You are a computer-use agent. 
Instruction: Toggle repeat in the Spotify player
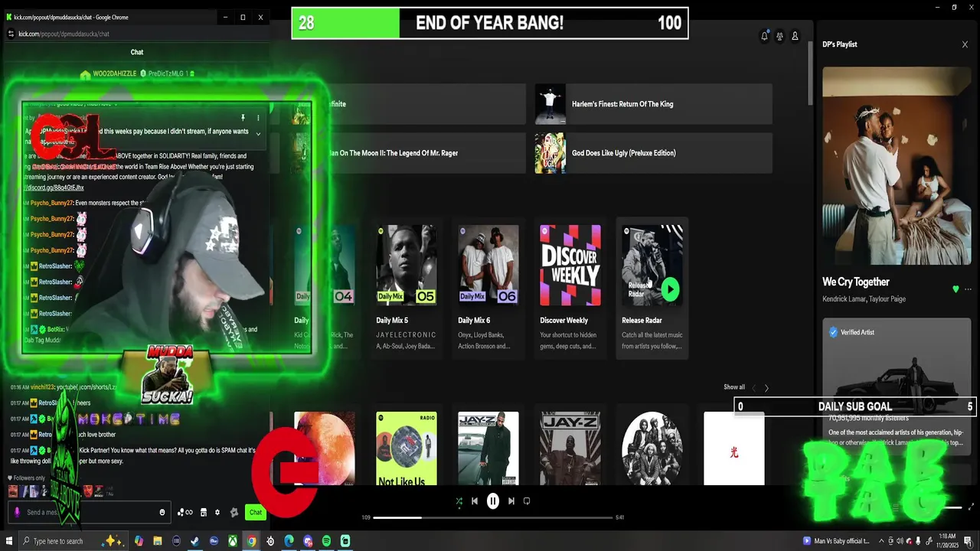(x=527, y=501)
